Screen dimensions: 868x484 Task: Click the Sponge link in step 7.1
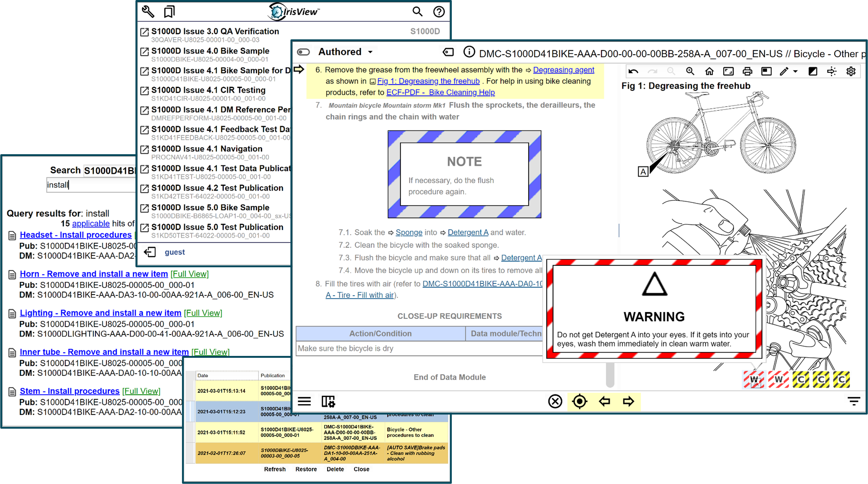click(x=409, y=232)
